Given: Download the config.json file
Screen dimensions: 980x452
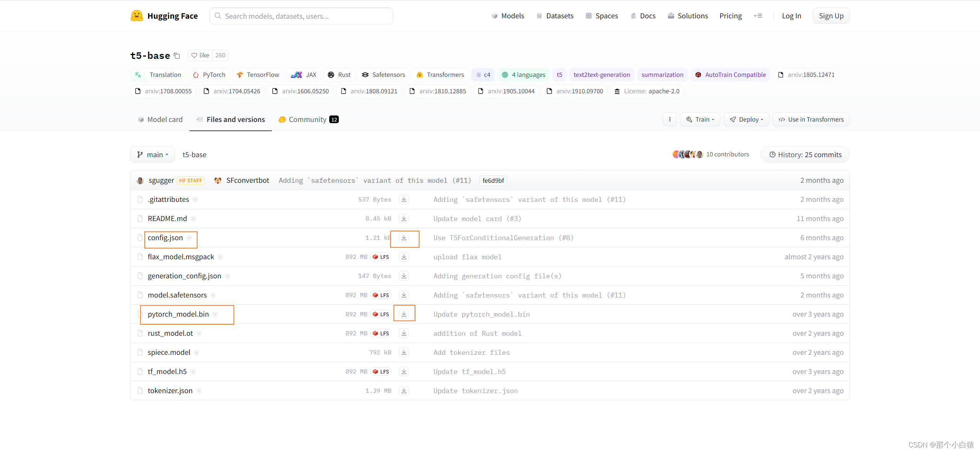Looking at the screenshot, I should (403, 238).
